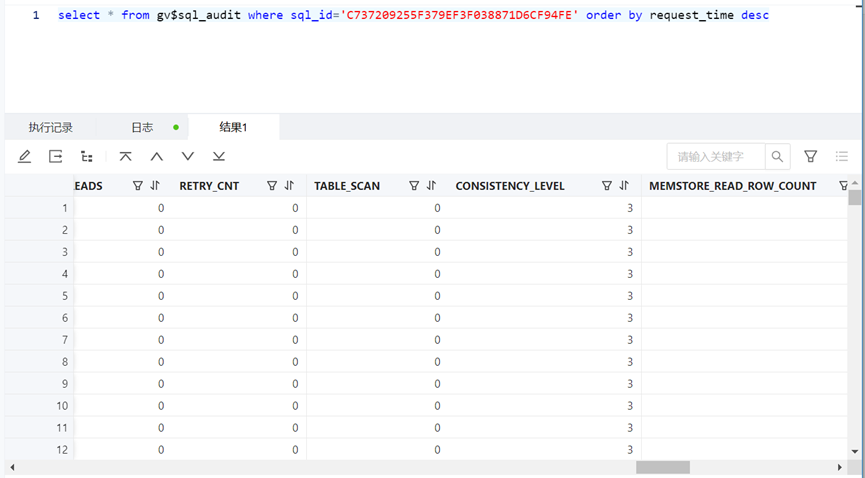Click the vertical scrollbar thumb
Screen dimensions: 865x478
(x=855, y=197)
